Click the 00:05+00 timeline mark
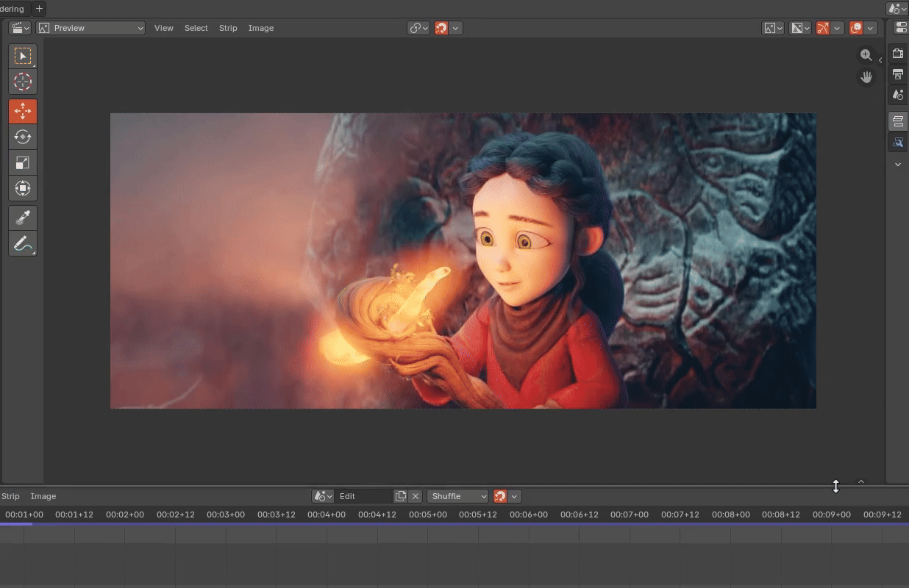Screen dimensions: 909x588 coord(428,514)
